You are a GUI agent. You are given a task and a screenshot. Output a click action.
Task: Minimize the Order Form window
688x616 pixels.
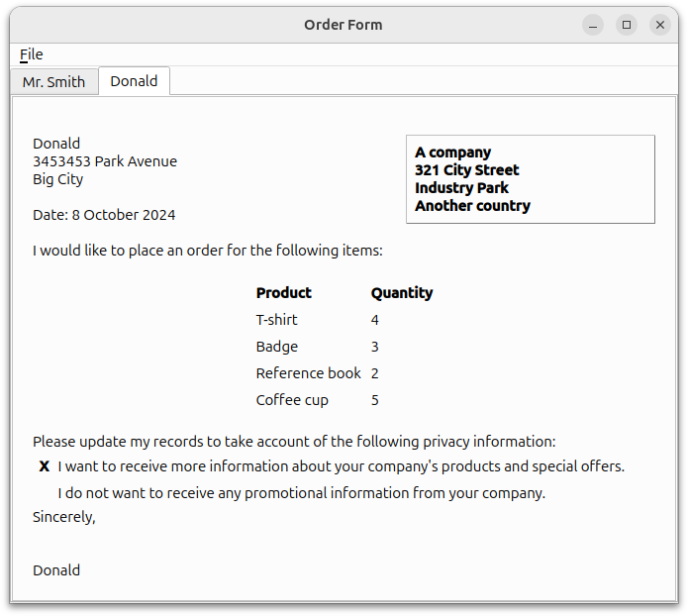593,25
